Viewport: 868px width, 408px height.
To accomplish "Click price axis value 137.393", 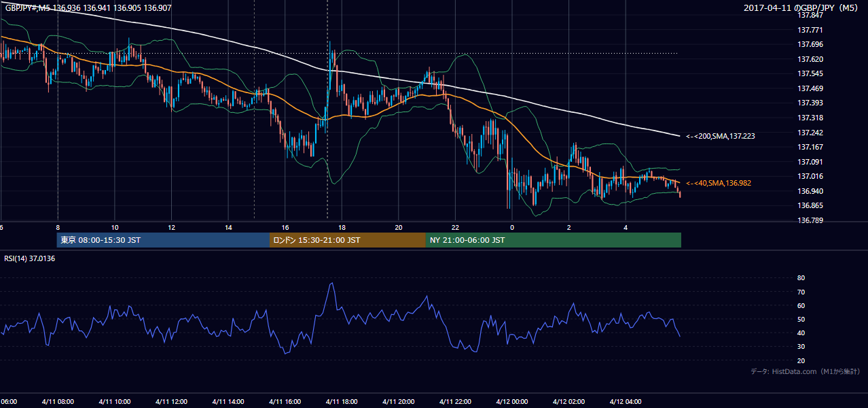I will (810, 103).
